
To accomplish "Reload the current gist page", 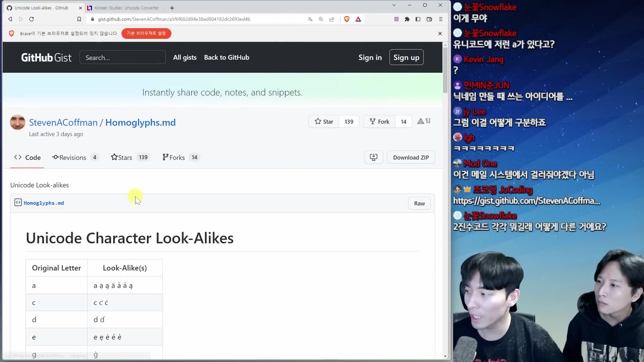I will (x=32, y=19).
